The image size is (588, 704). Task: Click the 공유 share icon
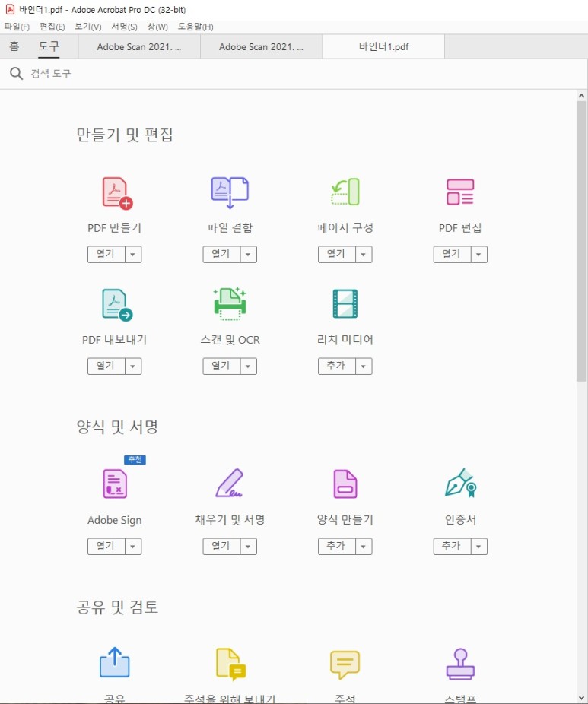click(115, 662)
